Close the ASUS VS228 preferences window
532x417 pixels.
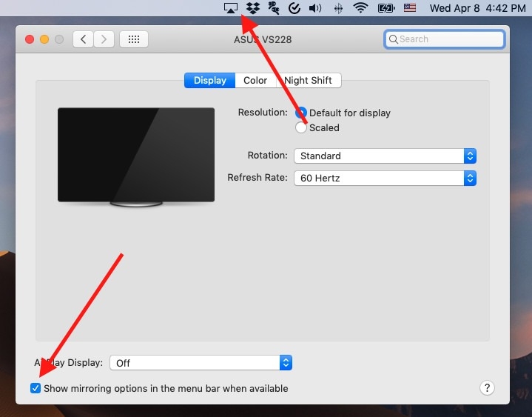[x=30, y=39]
